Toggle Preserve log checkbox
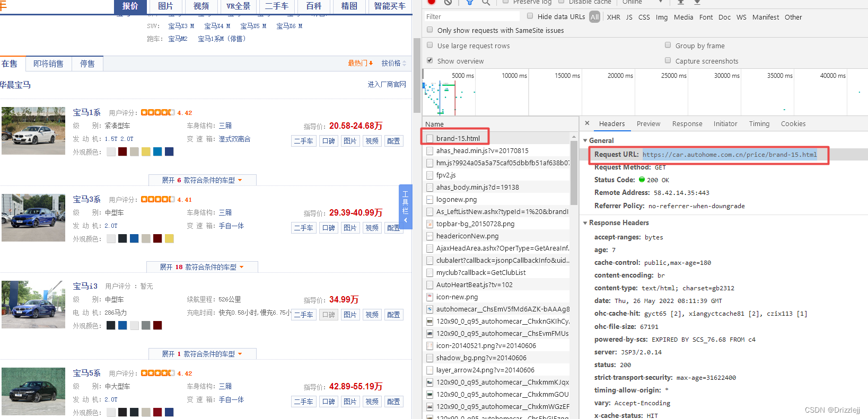868x419 pixels. [505, 2]
